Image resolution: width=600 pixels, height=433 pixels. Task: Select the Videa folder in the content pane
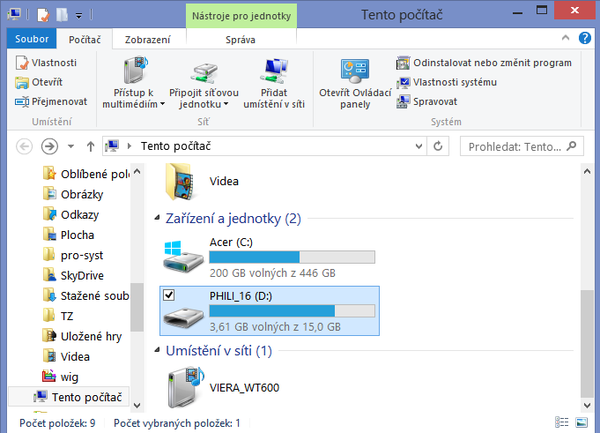[x=202, y=181]
